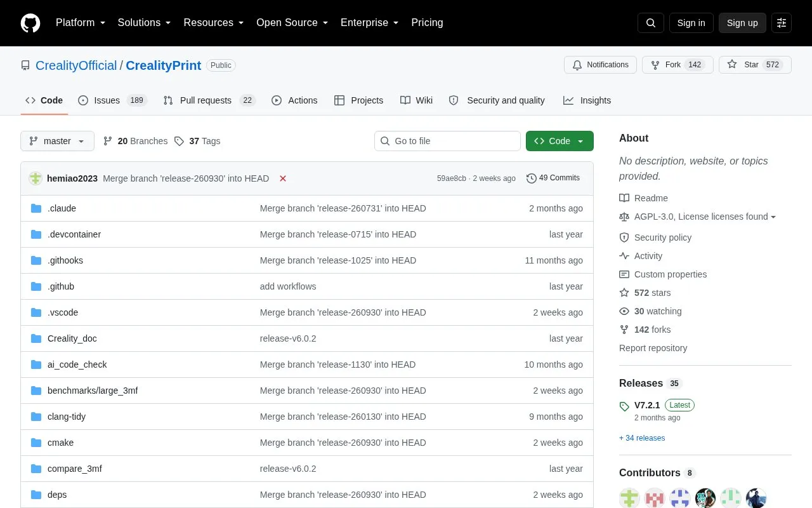
Task: Star the CrealityPrint repository
Action: [755, 65]
